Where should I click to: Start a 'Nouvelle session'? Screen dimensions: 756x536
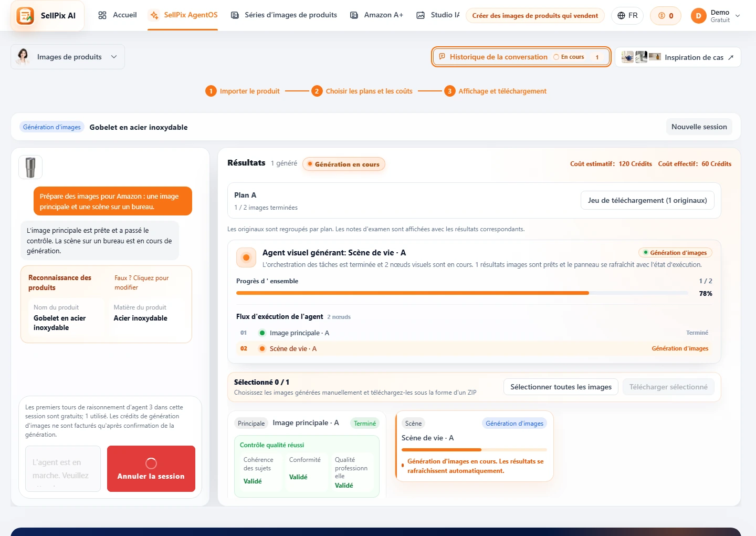click(x=699, y=127)
